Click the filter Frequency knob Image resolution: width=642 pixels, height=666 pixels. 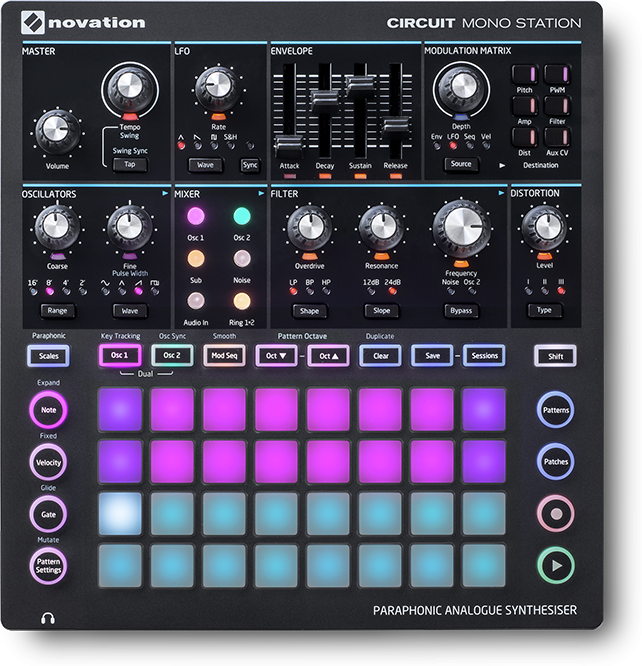[x=461, y=227]
